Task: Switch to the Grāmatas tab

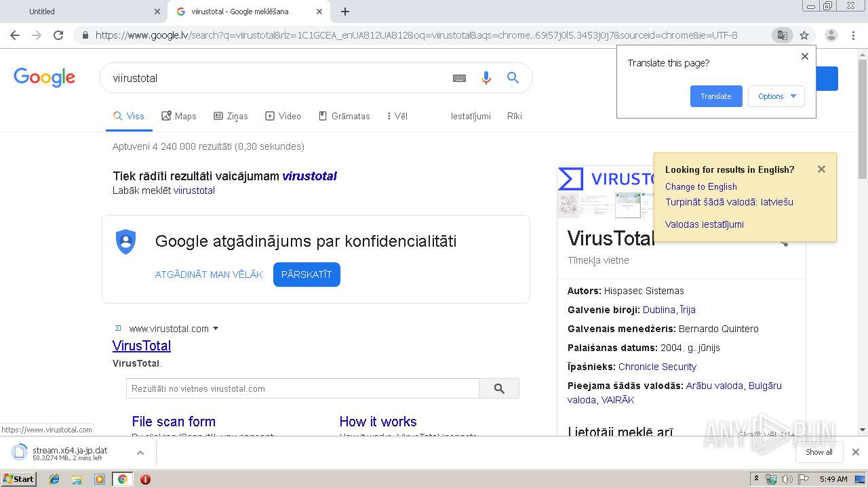Action: click(344, 116)
